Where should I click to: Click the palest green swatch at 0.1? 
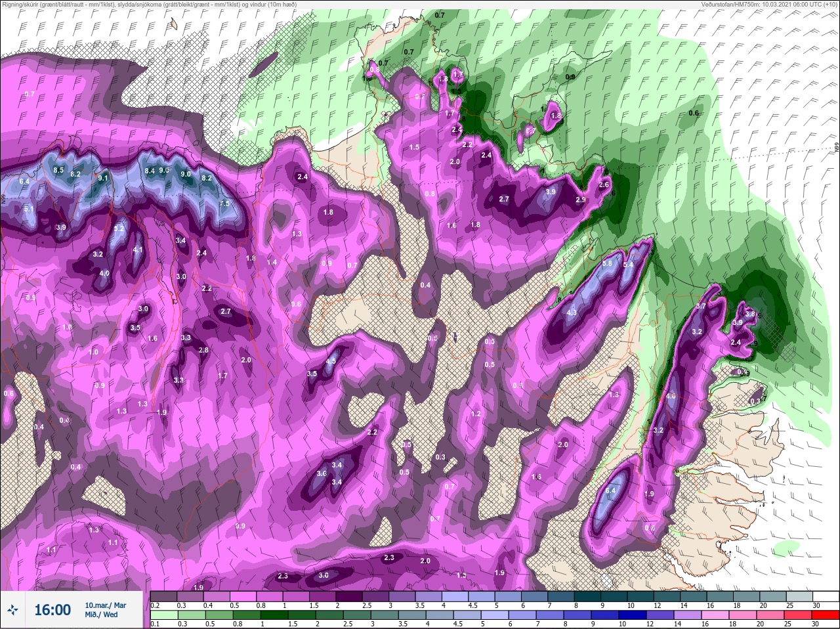[x=164, y=615]
